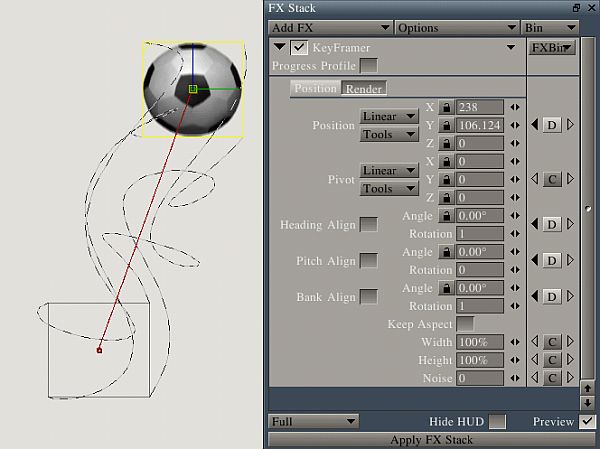This screenshot has width=600, height=449.
Task: Toggle lock for Pivot X value
Action: point(446,161)
